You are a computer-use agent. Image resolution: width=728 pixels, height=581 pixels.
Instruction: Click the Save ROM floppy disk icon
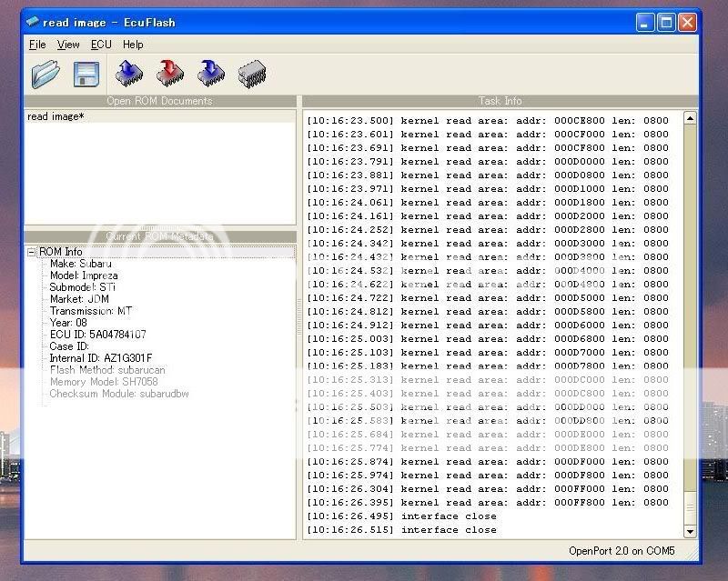86,74
